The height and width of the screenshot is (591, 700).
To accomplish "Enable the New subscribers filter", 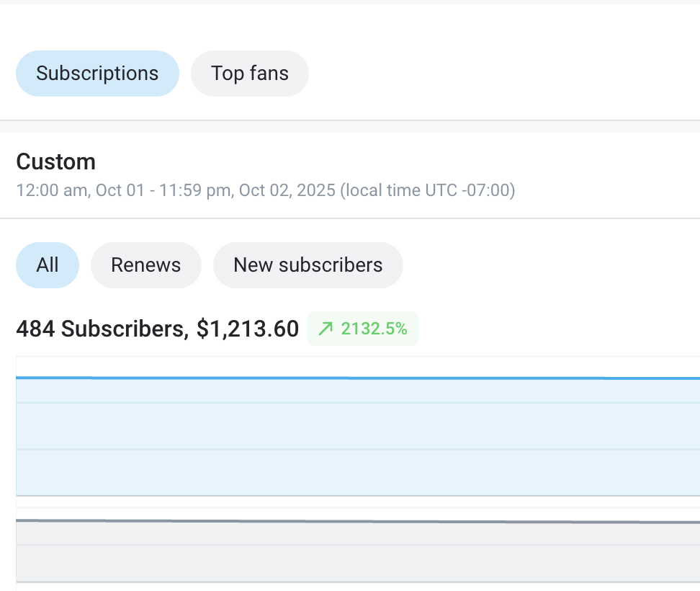I will [308, 265].
